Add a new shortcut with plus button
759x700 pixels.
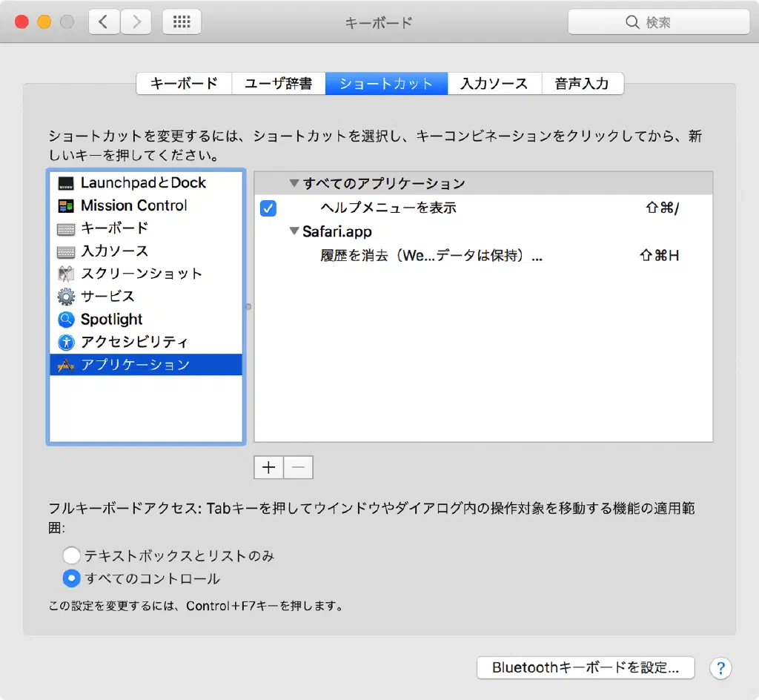(x=269, y=467)
